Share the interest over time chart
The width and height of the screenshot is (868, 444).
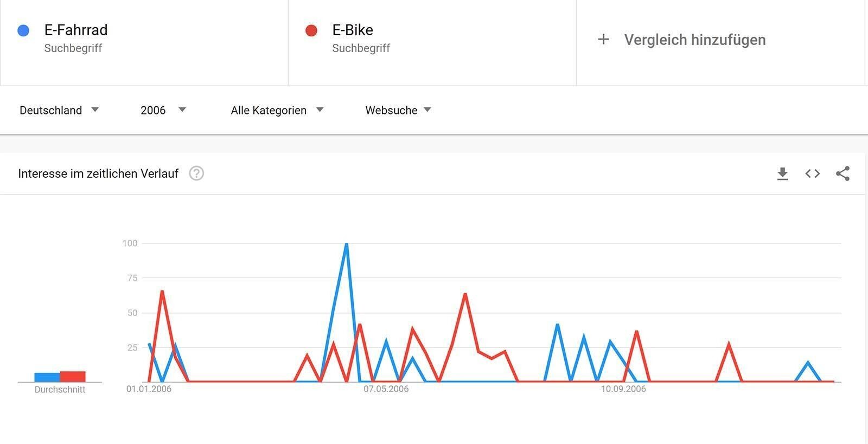(x=843, y=173)
